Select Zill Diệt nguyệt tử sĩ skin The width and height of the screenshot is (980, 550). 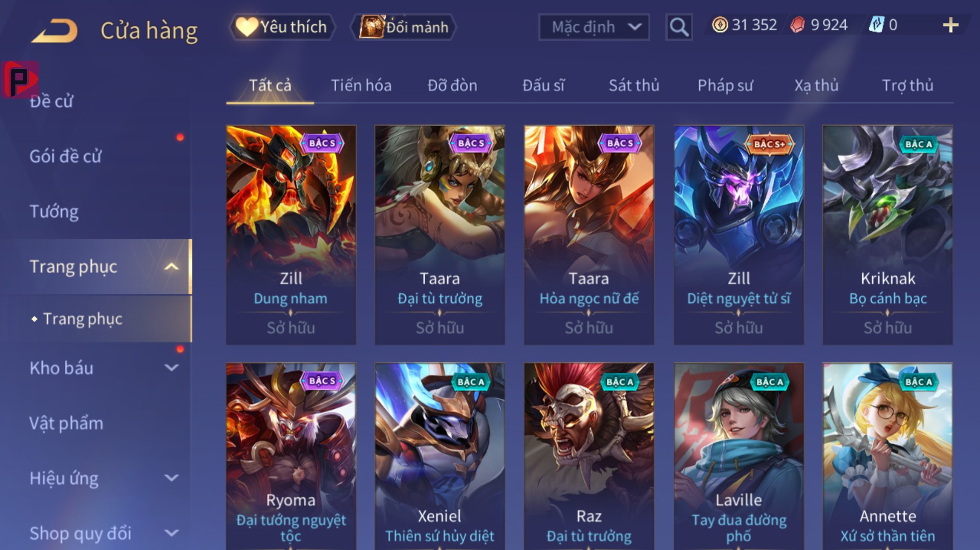click(x=739, y=235)
